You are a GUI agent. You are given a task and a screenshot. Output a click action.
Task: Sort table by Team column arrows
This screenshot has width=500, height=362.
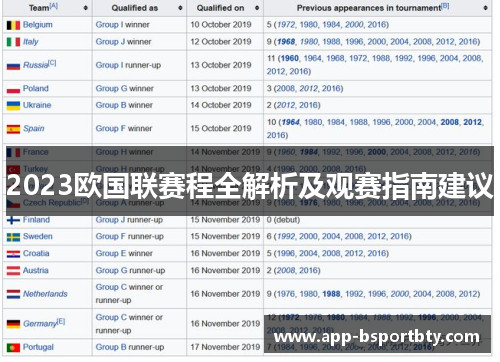click(86, 8)
